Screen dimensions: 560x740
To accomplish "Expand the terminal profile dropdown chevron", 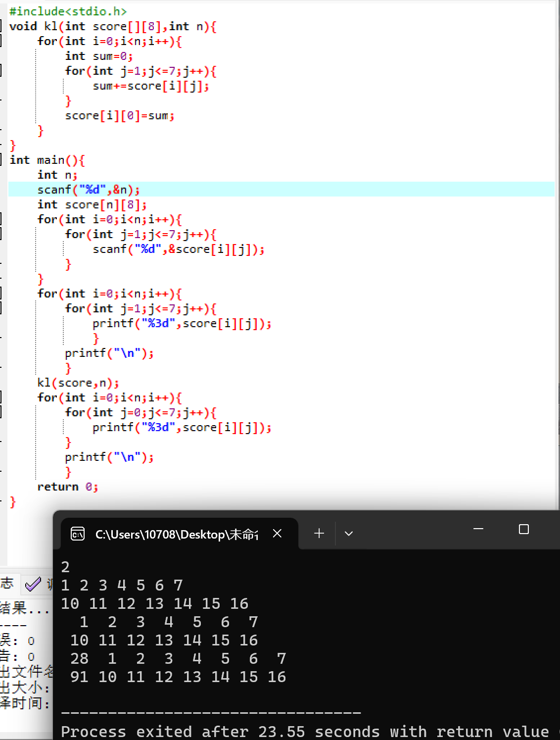I will pyautogui.click(x=349, y=534).
